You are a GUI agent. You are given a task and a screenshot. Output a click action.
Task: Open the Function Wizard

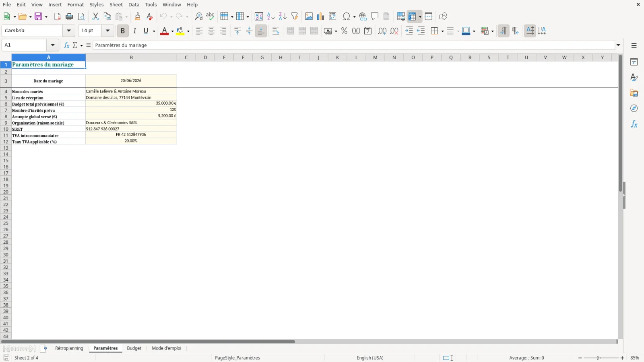click(x=67, y=45)
